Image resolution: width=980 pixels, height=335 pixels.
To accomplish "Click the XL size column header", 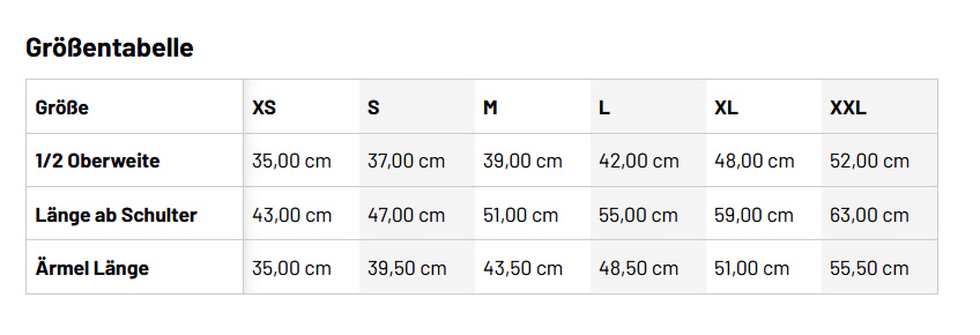I will click(x=726, y=107).
